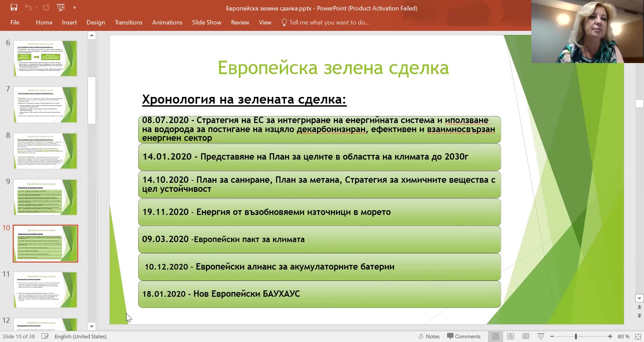Click the zoom slider handle
This screenshot has height=342, width=644.
click(x=576, y=336)
